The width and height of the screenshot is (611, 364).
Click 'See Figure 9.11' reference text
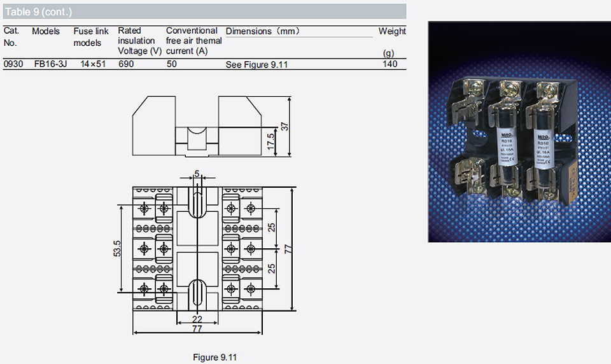pyautogui.click(x=256, y=65)
